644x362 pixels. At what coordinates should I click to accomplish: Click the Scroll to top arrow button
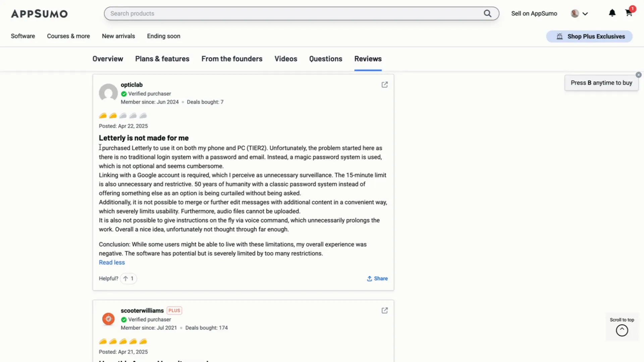pyautogui.click(x=622, y=330)
